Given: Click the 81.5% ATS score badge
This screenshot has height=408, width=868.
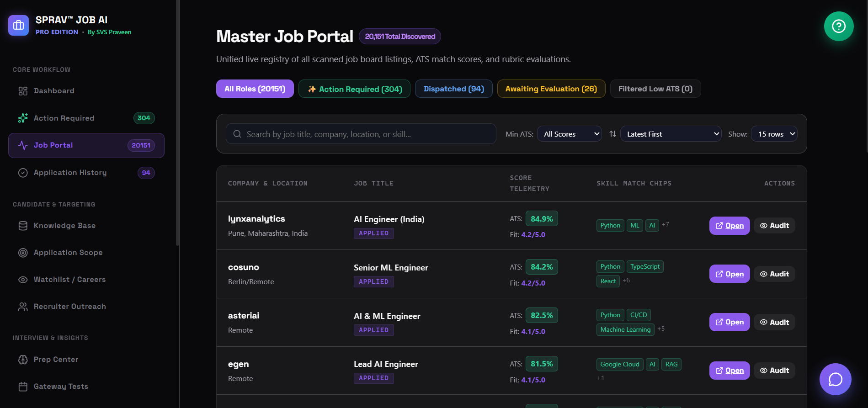Looking at the screenshot, I should (542, 364).
